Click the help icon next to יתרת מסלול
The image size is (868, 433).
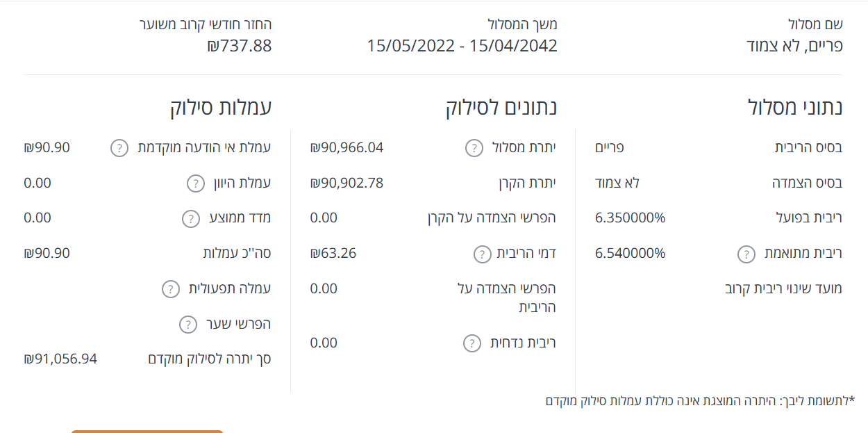(474, 148)
